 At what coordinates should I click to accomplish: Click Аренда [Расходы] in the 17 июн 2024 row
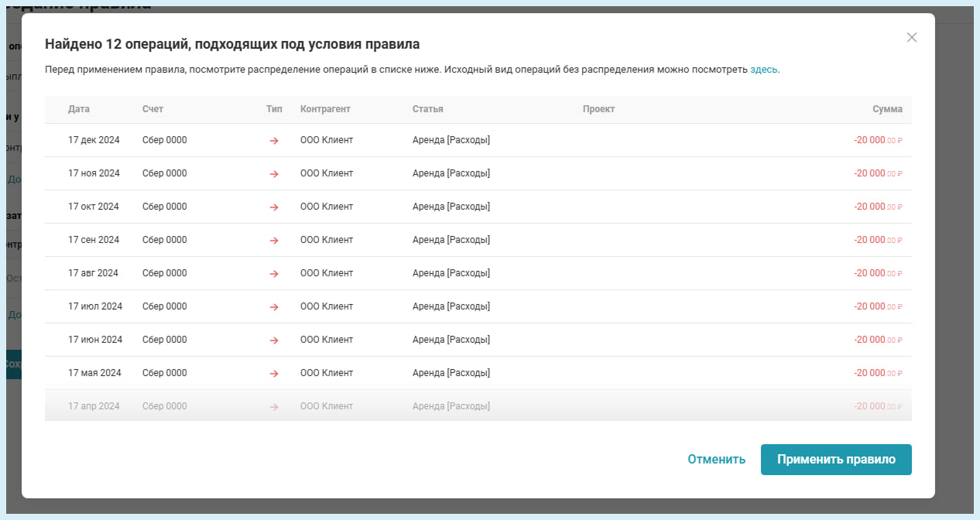pyautogui.click(x=451, y=340)
